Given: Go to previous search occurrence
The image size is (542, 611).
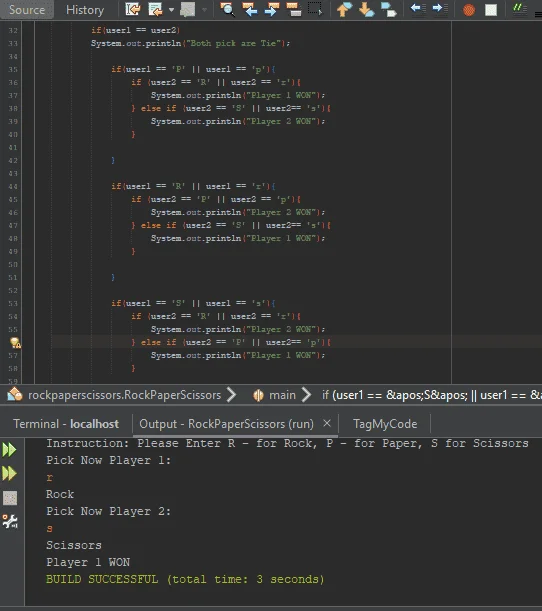Looking at the screenshot, I should [250, 9].
